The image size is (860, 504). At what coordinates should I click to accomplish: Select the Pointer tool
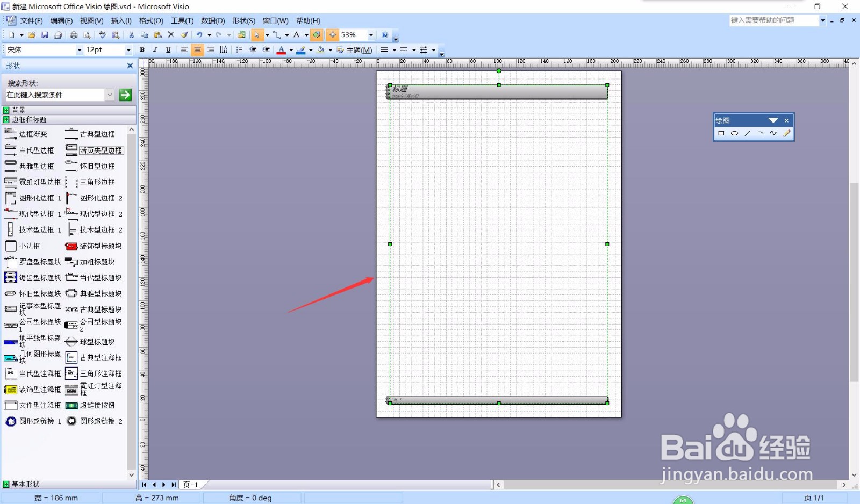tap(257, 35)
